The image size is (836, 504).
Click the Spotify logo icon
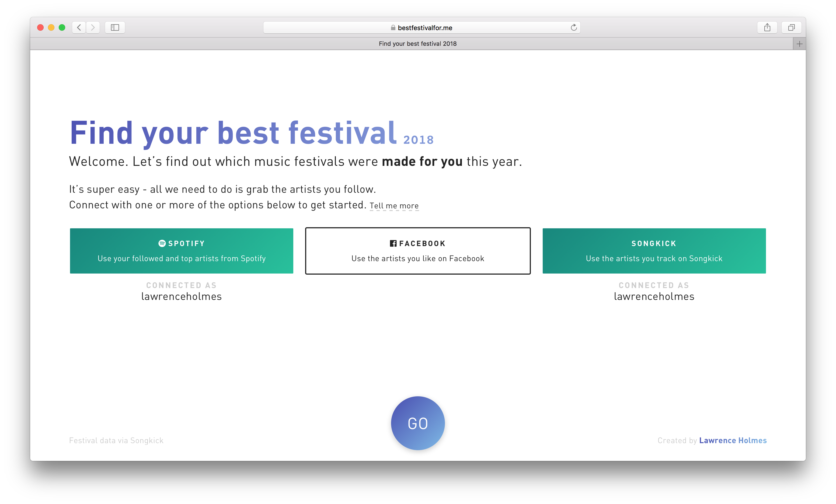coord(162,243)
